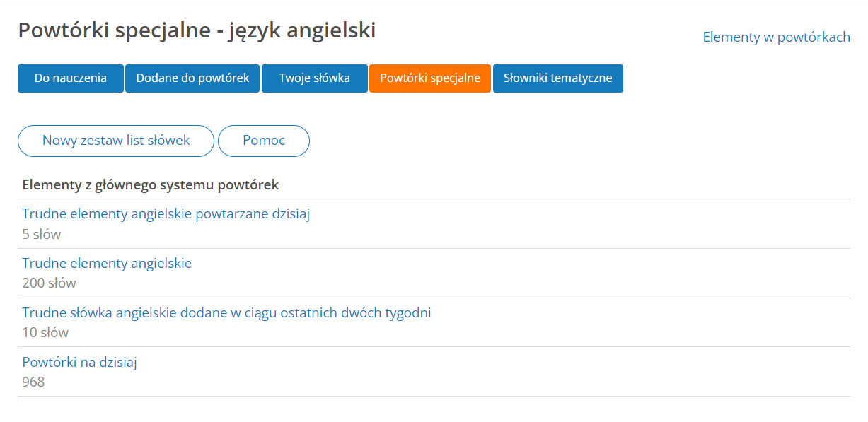This screenshot has width=868, height=422.
Task: Click the 200 słów count label
Action: tap(49, 283)
